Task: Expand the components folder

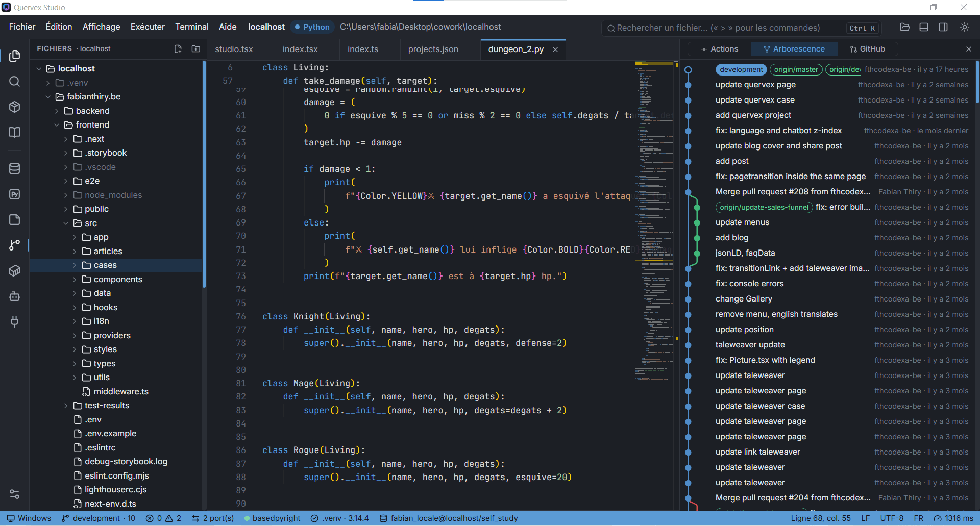Action: (75, 279)
